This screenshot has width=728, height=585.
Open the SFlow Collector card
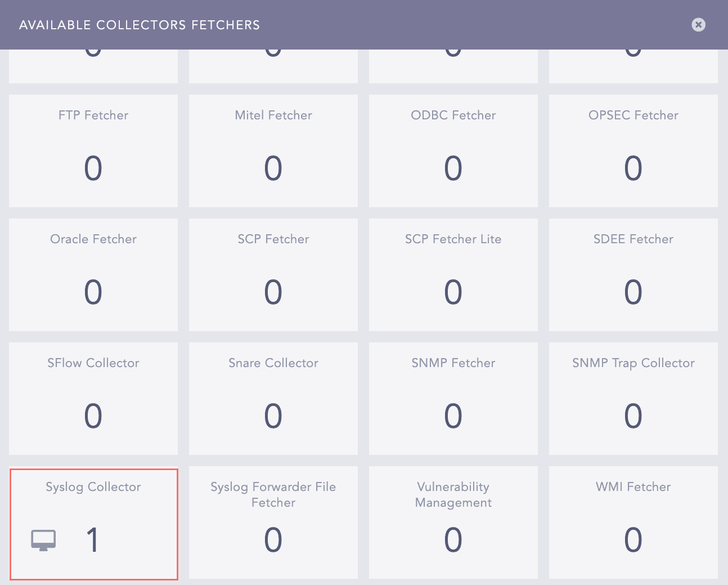click(x=93, y=398)
